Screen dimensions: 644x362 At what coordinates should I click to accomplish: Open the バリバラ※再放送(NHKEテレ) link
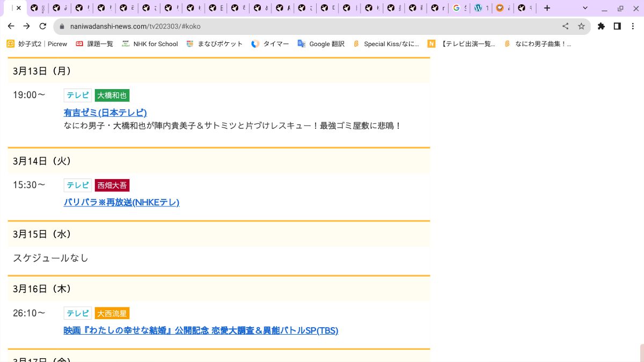[x=121, y=202]
